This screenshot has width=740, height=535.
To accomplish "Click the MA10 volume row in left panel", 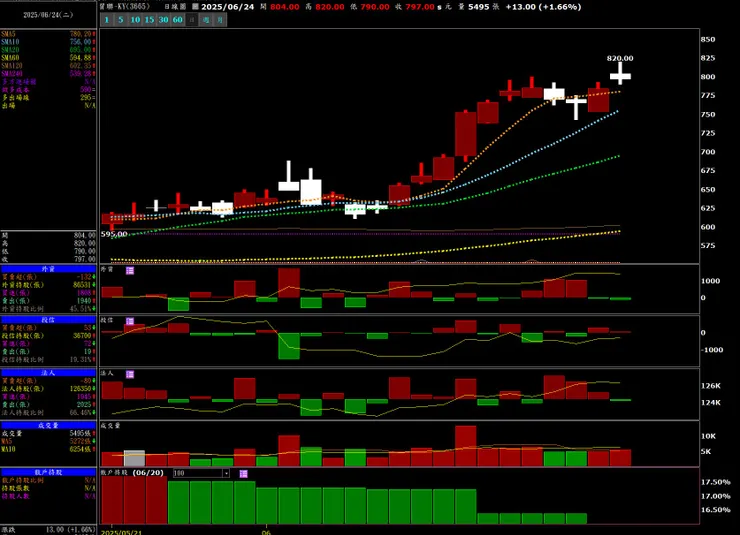I will pyautogui.click(x=48, y=449).
